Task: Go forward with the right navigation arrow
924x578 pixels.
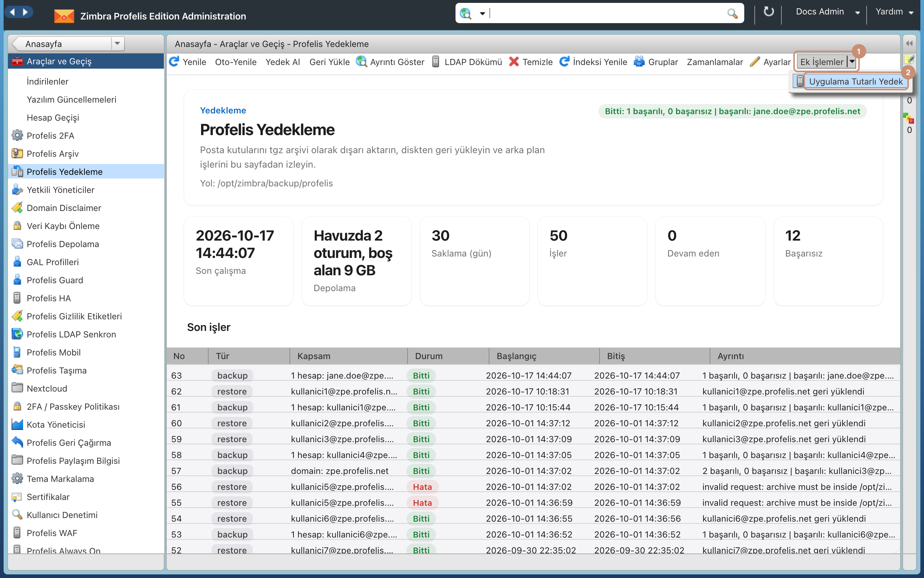Action: click(26, 12)
